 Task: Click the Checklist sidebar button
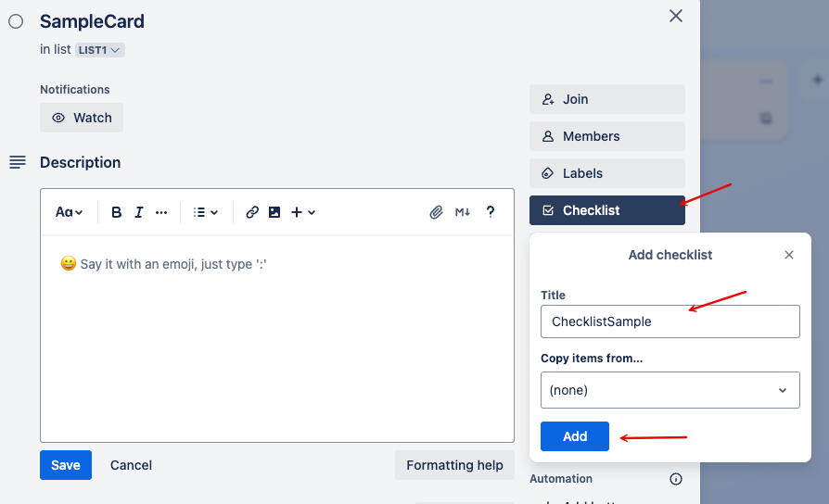click(607, 210)
